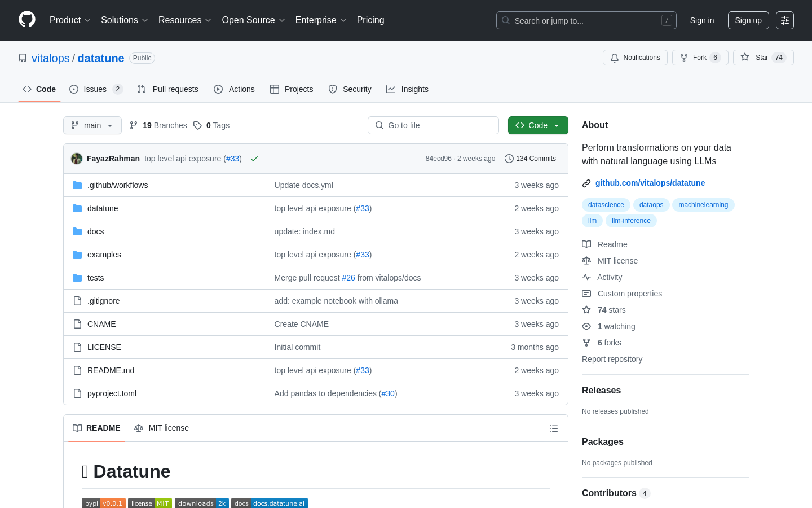Screen dimensions: 812x508
Task: Click the pyproject.toml file icon
Action: (x=77, y=393)
